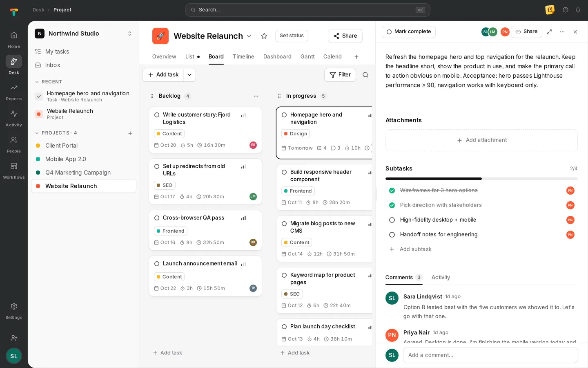Open the Set status selector
This screenshot has height=368, width=588.
click(x=292, y=36)
